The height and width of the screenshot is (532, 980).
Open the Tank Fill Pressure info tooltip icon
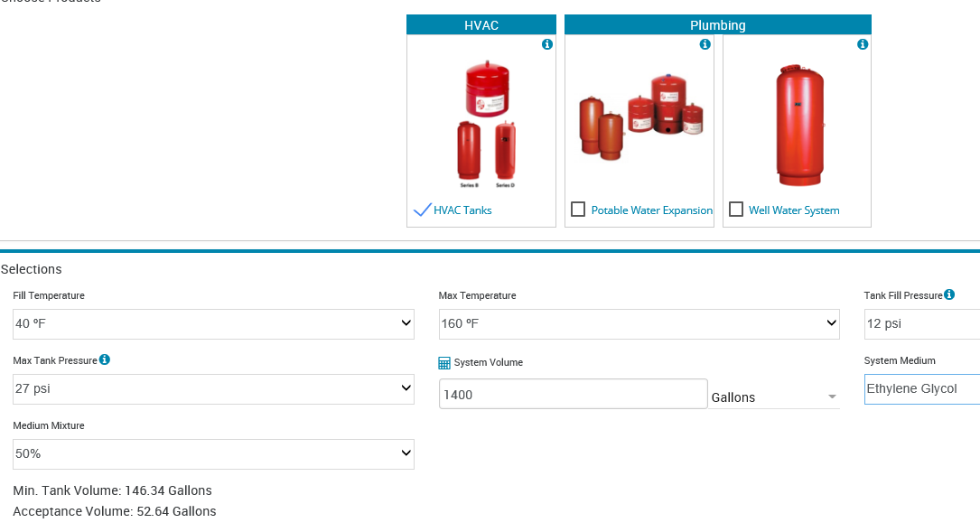point(949,294)
